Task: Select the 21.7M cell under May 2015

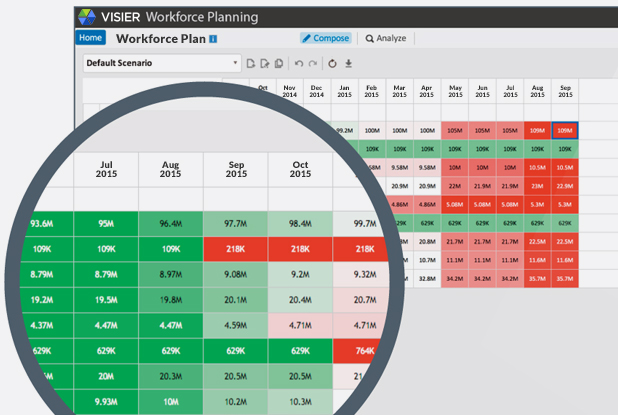Action: (x=455, y=242)
